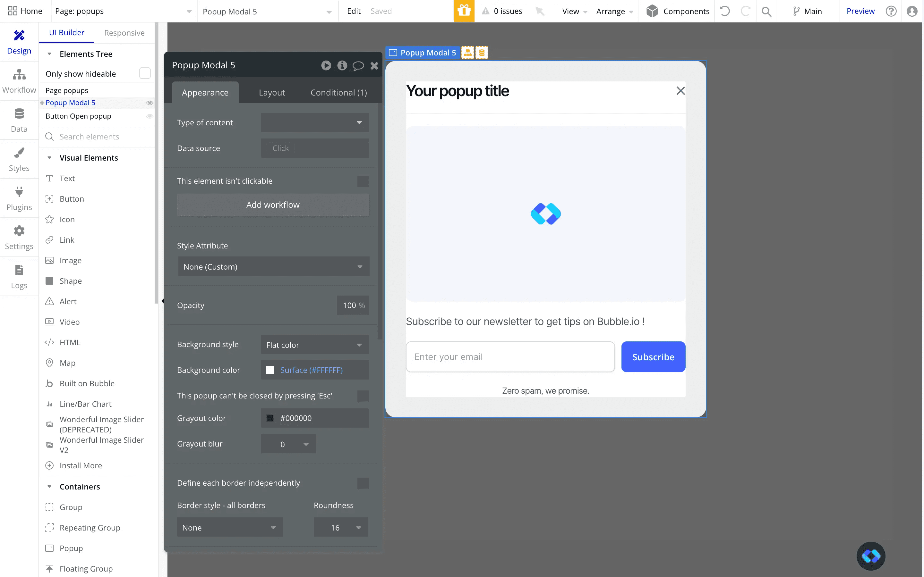The width and height of the screenshot is (924, 577).
Task: Open the Plugins panel
Action: (x=19, y=198)
